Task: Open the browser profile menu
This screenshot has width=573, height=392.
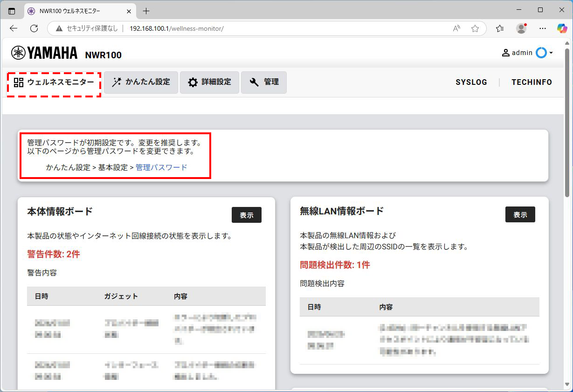Action: (x=521, y=28)
